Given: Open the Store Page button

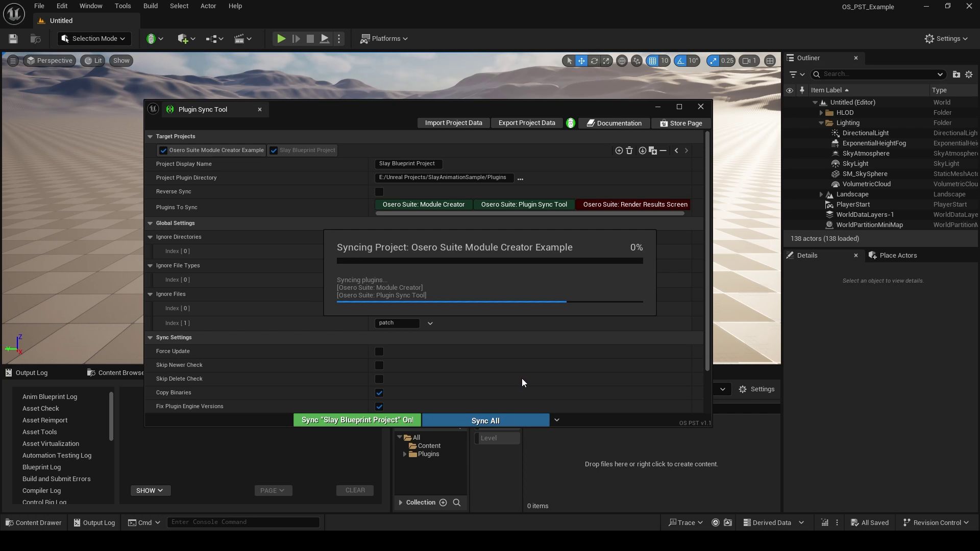Looking at the screenshot, I should [x=681, y=123].
